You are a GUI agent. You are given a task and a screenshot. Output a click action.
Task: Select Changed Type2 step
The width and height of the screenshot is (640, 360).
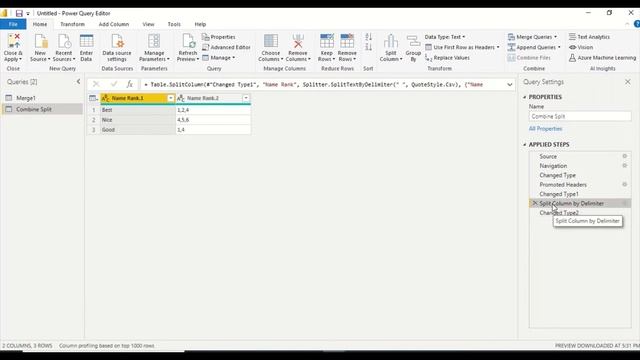click(559, 213)
